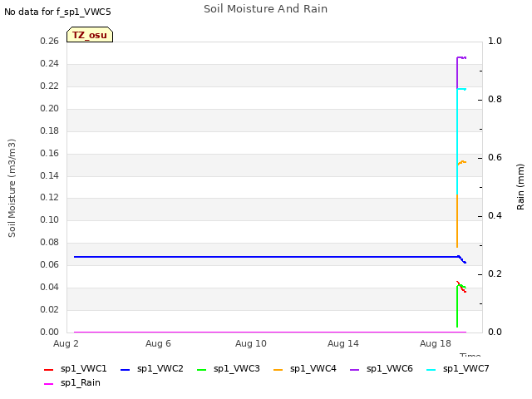Image resolution: width=532 pixels, height=399 pixels.
Task: Click the Aug 14 x-axis tick label
Action: click(343, 343)
